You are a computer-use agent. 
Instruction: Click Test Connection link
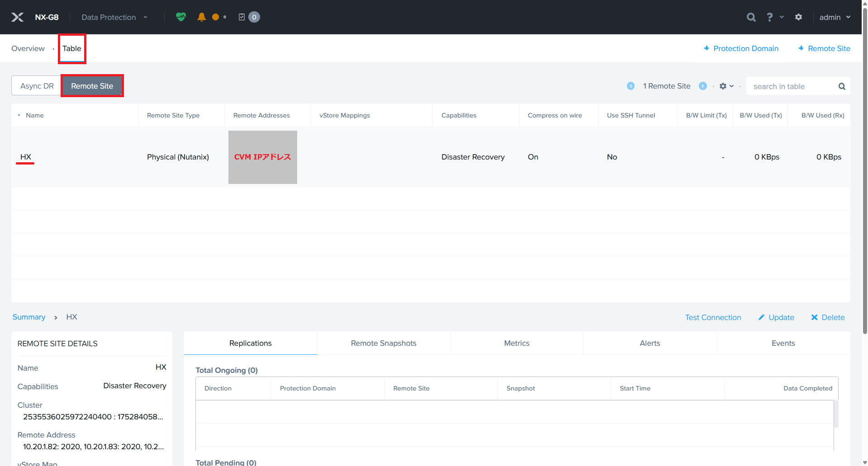(x=713, y=317)
